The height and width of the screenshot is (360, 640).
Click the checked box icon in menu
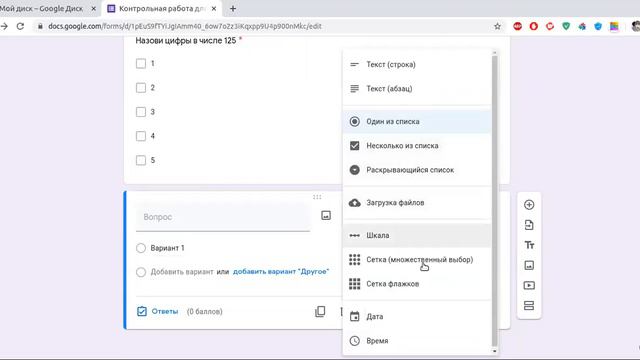point(354,146)
